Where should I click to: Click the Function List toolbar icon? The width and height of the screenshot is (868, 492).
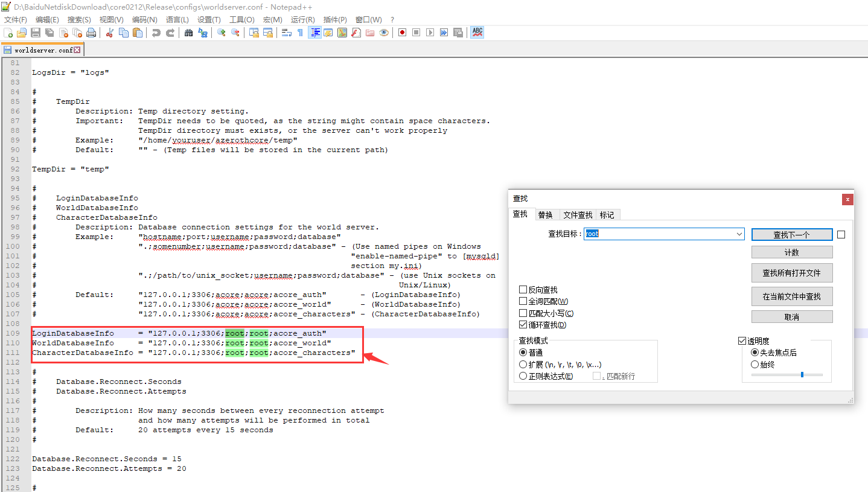356,33
